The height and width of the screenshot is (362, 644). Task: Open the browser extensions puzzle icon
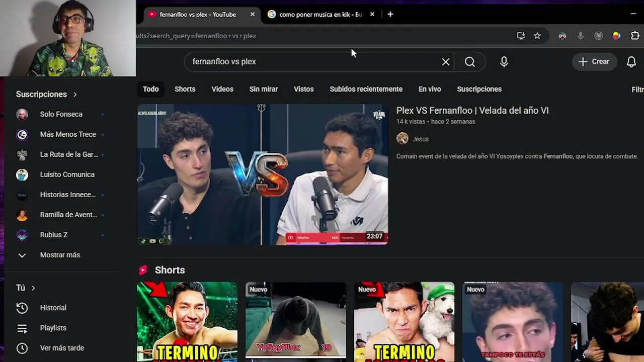(x=635, y=36)
